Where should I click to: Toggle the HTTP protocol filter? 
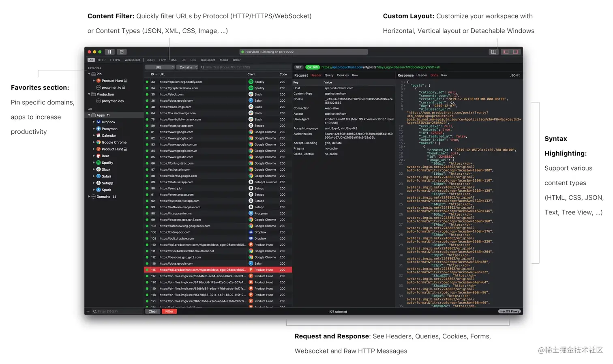click(101, 60)
